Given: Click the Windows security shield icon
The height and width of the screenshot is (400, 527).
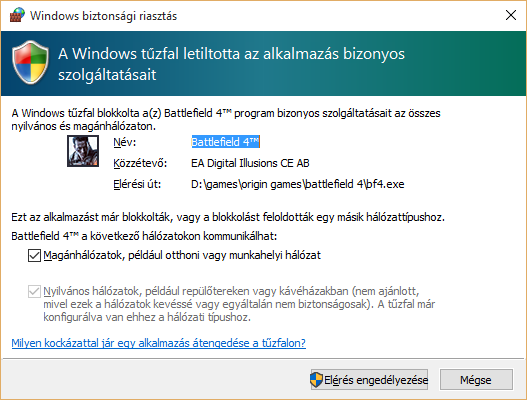Looking at the screenshot, I should pos(30,63).
